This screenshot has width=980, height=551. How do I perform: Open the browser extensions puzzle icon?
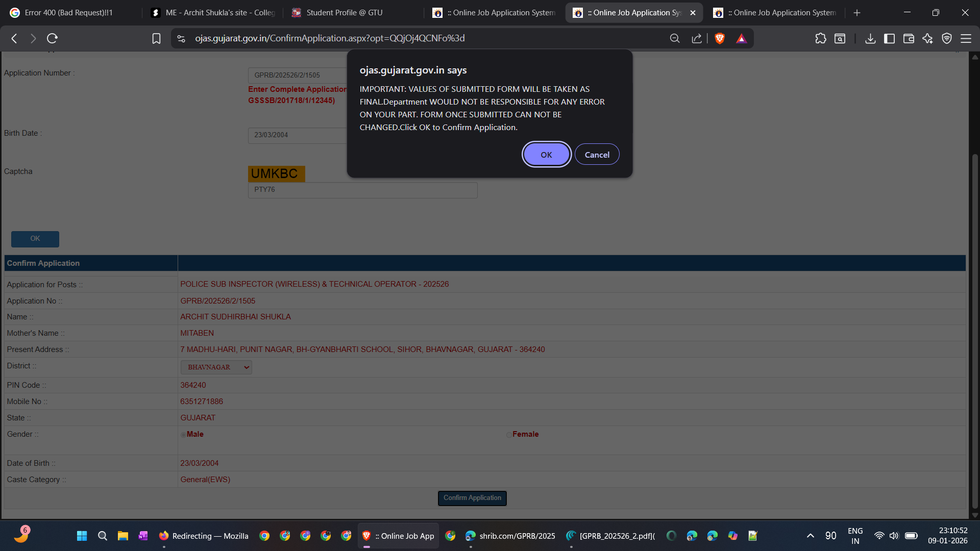click(x=820, y=38)
